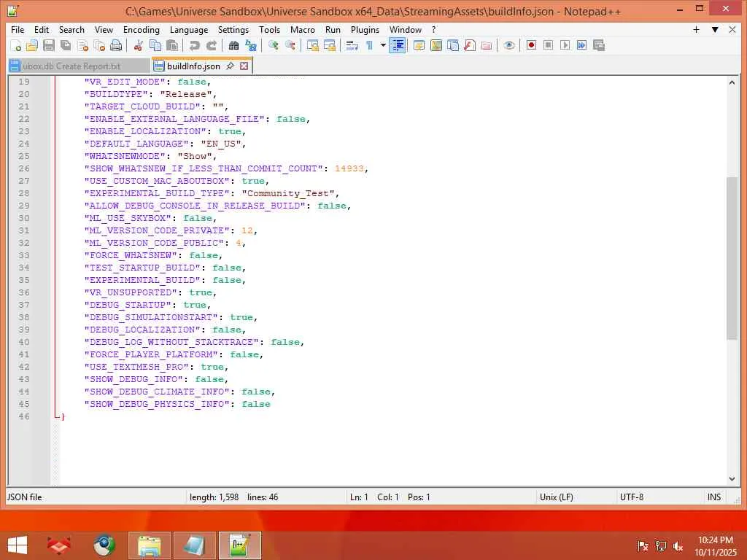747x560 pixels.
Task: Open the File menu
Action: pyautogui.click(x=18, y=29)
